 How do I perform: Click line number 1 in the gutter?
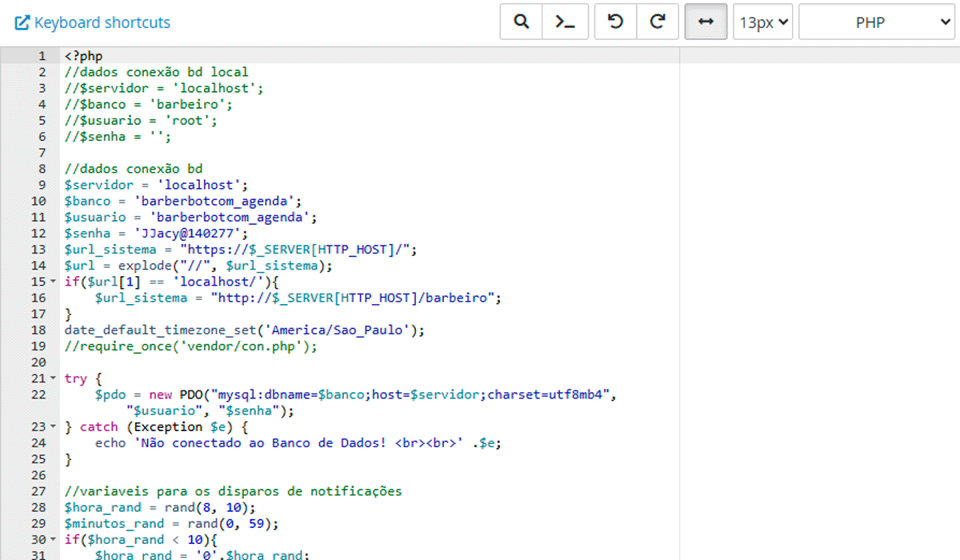coord(42,56)
